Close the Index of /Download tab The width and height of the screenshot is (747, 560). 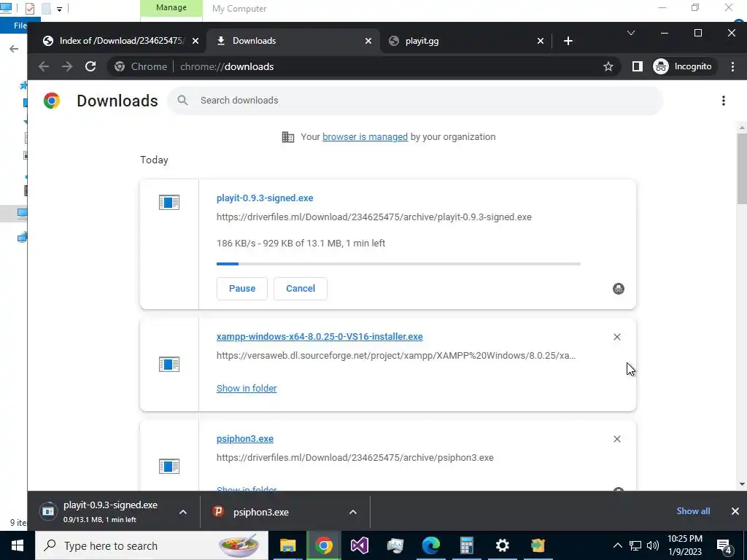pyautogui.click(x=196, y=41)
